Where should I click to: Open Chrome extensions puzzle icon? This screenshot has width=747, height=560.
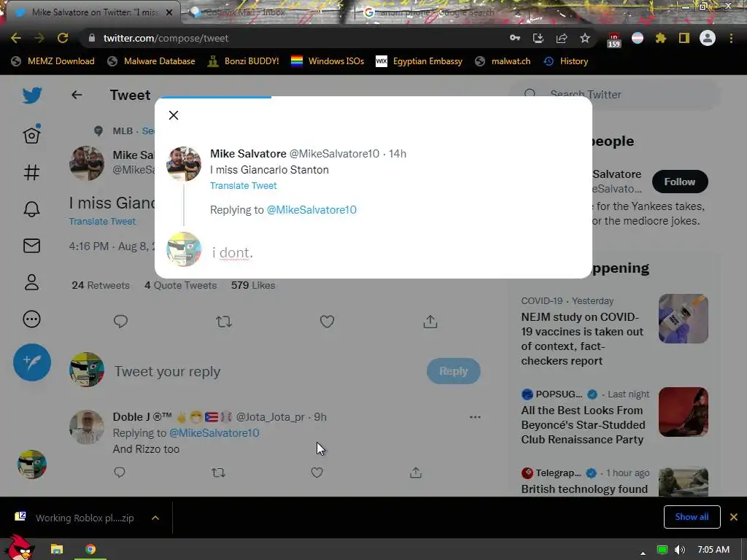(x=661, y=38)
